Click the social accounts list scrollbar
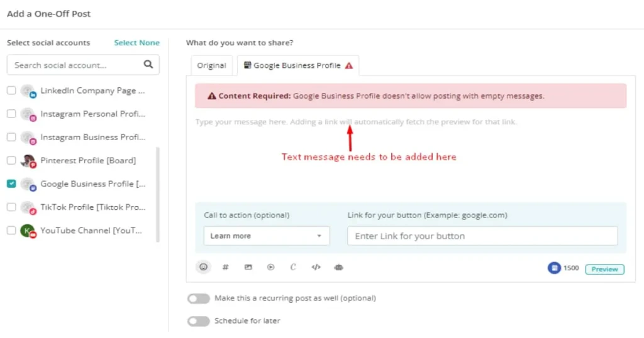 [x=157, y=195]
